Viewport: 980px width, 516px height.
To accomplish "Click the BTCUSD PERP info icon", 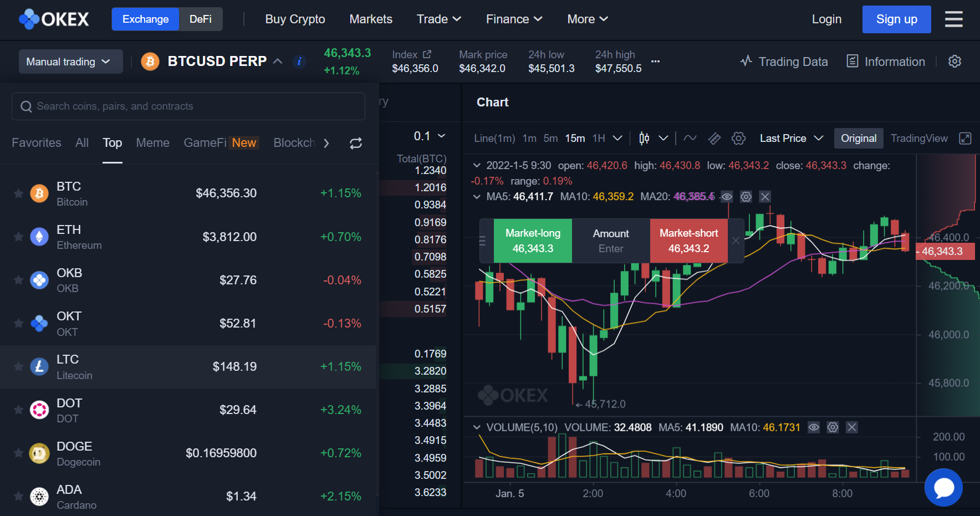I will (299, 62).
